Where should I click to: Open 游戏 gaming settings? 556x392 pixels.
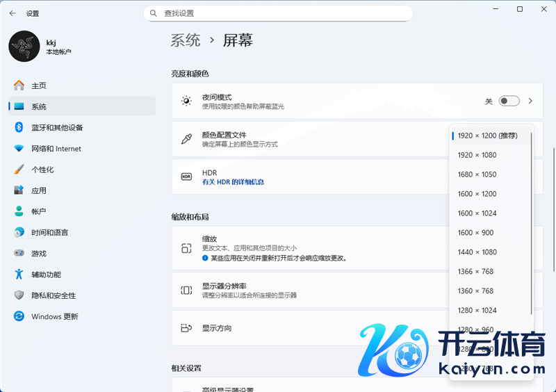pyautogui.click(x=39, y=254)
